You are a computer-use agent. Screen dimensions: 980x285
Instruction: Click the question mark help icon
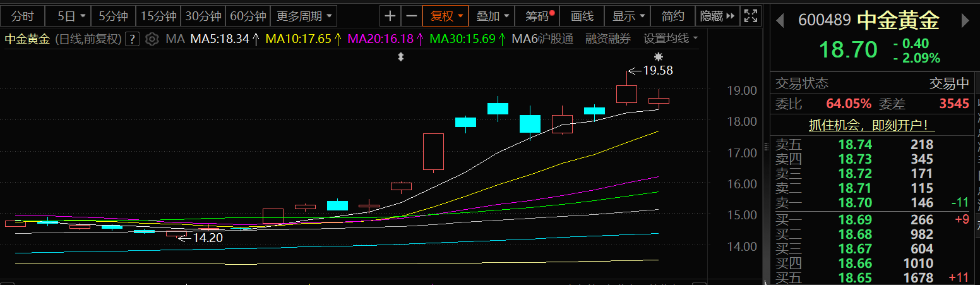point(132,39)
